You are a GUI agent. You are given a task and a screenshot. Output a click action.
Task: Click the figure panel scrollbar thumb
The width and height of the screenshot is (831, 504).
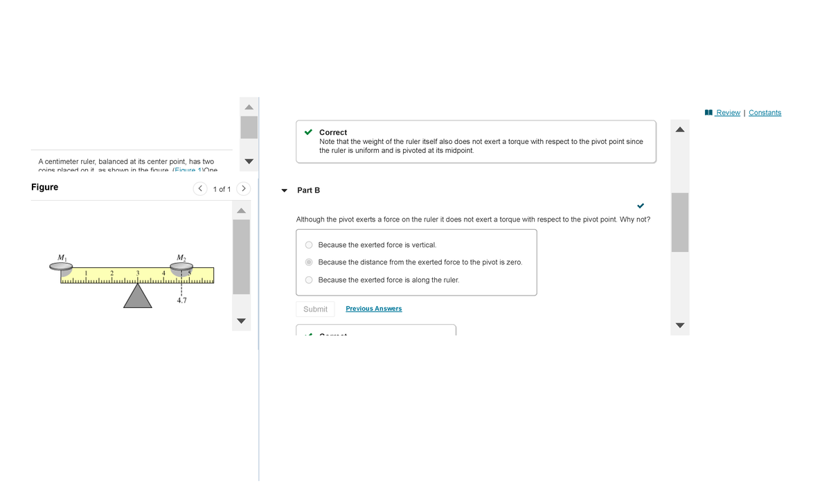tap(241, 256)
